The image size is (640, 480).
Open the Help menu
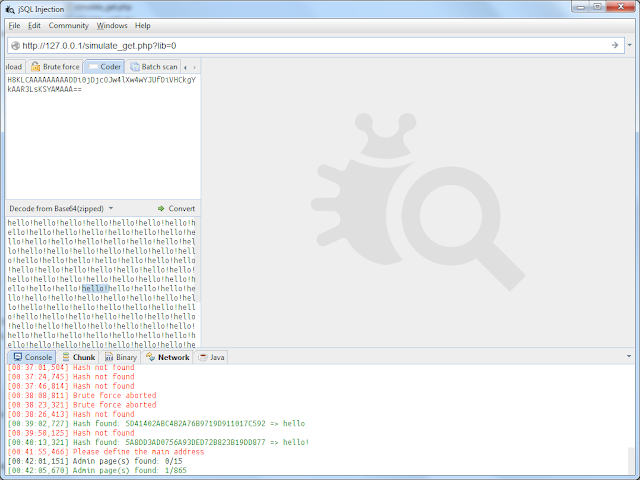[143, 25]
